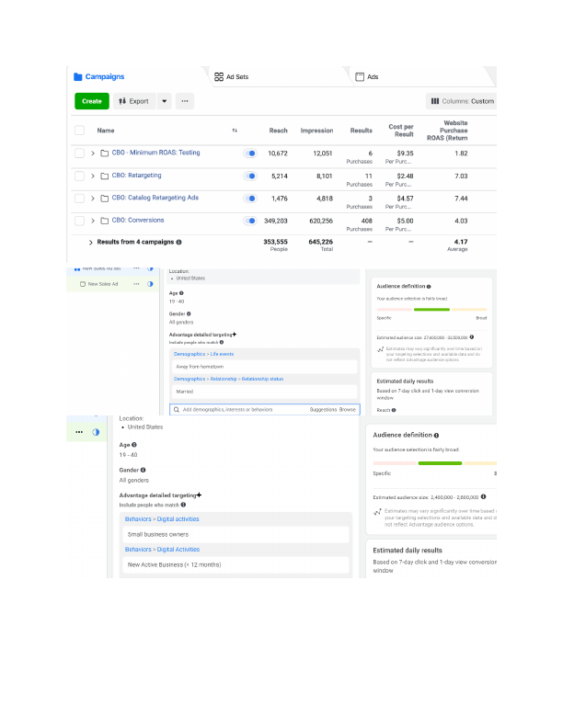Click folder icon of CBO: Catalog Retargeting Ads
The width and height of the screenshot is (563, 728).
[x=105, y=199]
